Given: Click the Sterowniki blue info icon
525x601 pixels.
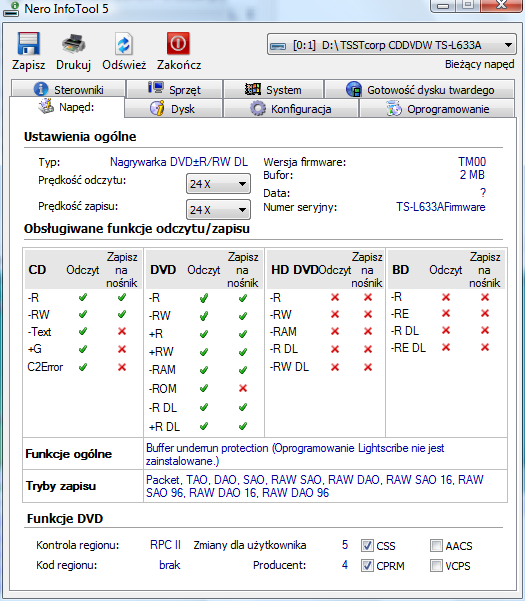Looking at the screenshot, I should pos(41,89).
